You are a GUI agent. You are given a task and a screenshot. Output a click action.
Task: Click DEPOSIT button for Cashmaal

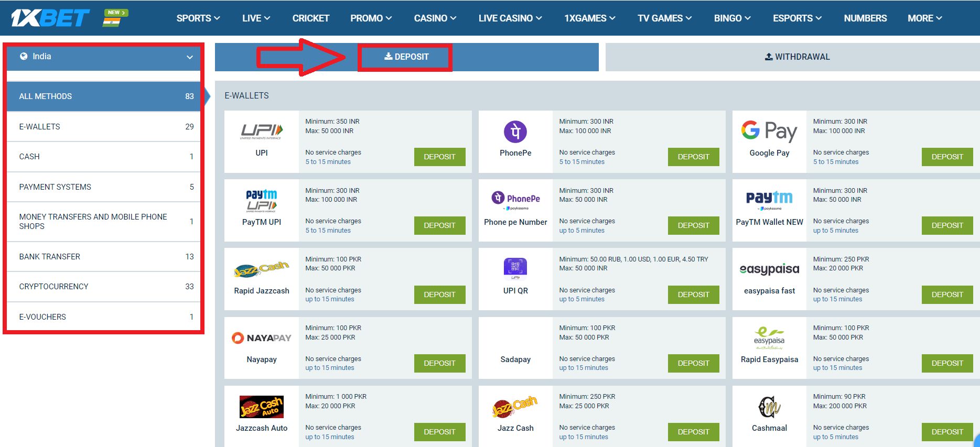click(x=947, y=432)
